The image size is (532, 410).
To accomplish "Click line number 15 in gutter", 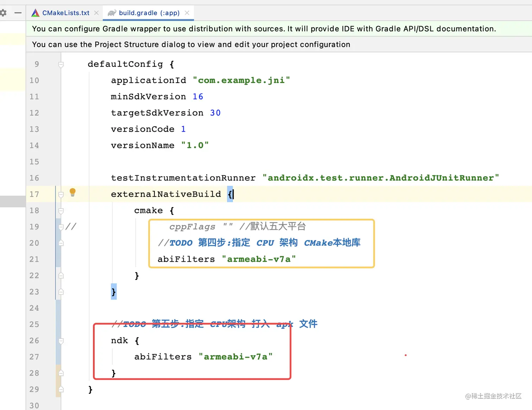I will pos(34,162).
